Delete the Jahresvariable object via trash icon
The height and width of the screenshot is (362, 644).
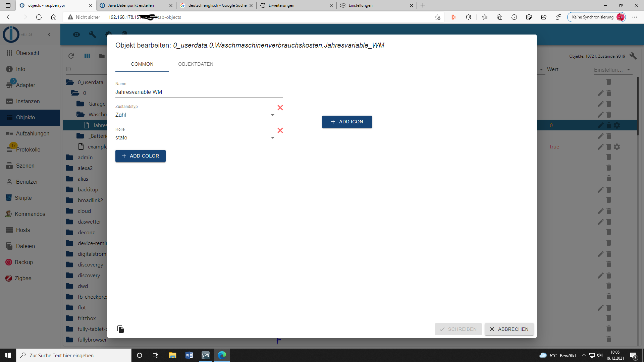[x=608, y=125]
